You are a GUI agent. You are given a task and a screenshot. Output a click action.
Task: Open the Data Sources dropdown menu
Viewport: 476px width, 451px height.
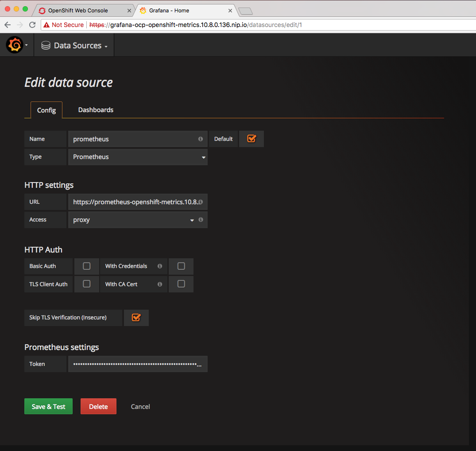tap(74, 46)
